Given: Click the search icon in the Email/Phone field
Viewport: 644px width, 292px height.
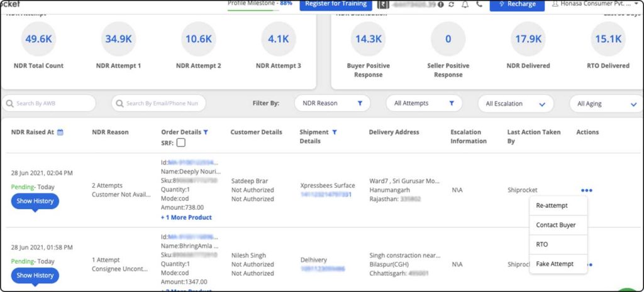Looking at the screenshot, I should (119, 104).
